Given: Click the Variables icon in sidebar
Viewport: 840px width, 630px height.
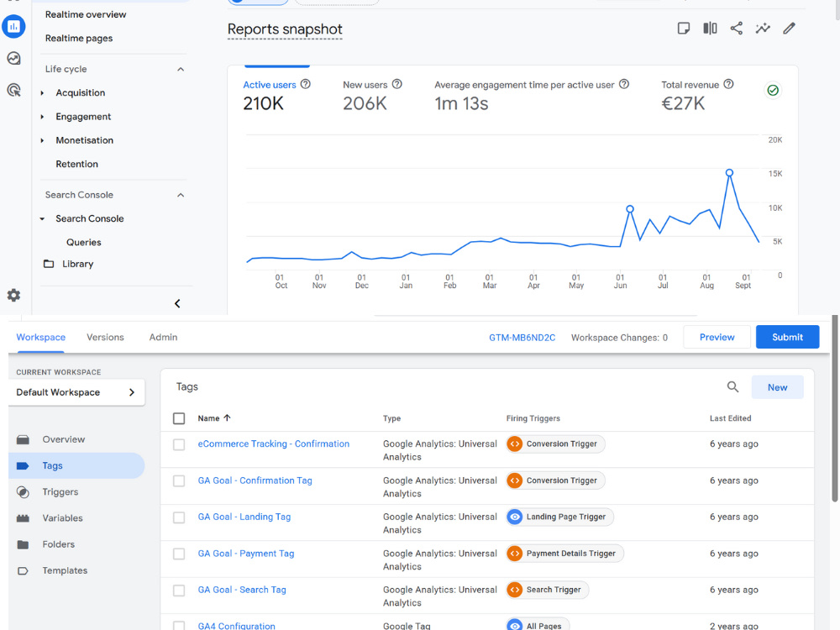Looking at the screenshot, I should tap(23, 518).
